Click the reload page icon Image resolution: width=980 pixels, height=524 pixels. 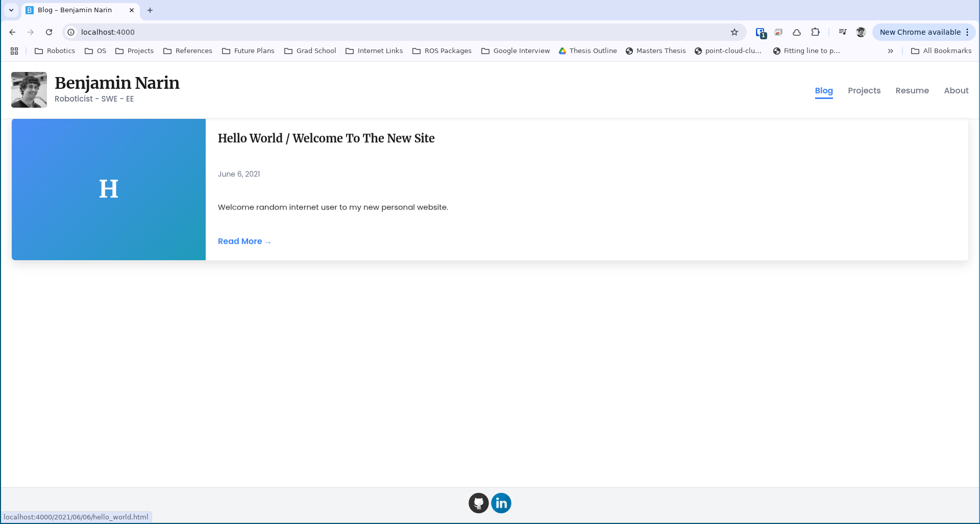pos(48,32)
